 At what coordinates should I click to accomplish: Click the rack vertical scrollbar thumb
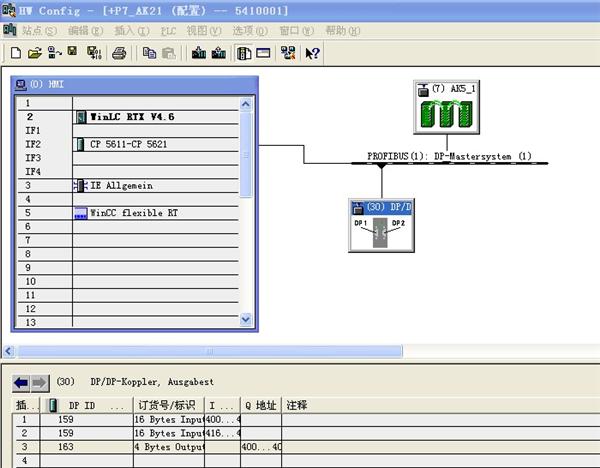(x=246, y=155)
